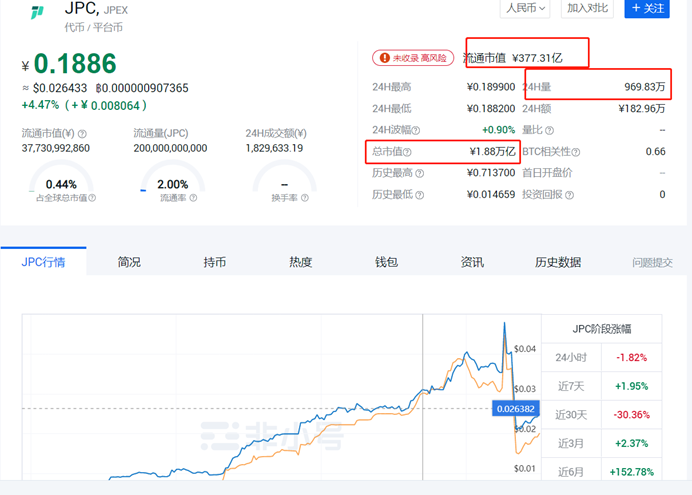Click the 近6月 change +152.78%
The height and width of the screenshot is (495, 692).
pyautogui.click(x=632, y=472)
